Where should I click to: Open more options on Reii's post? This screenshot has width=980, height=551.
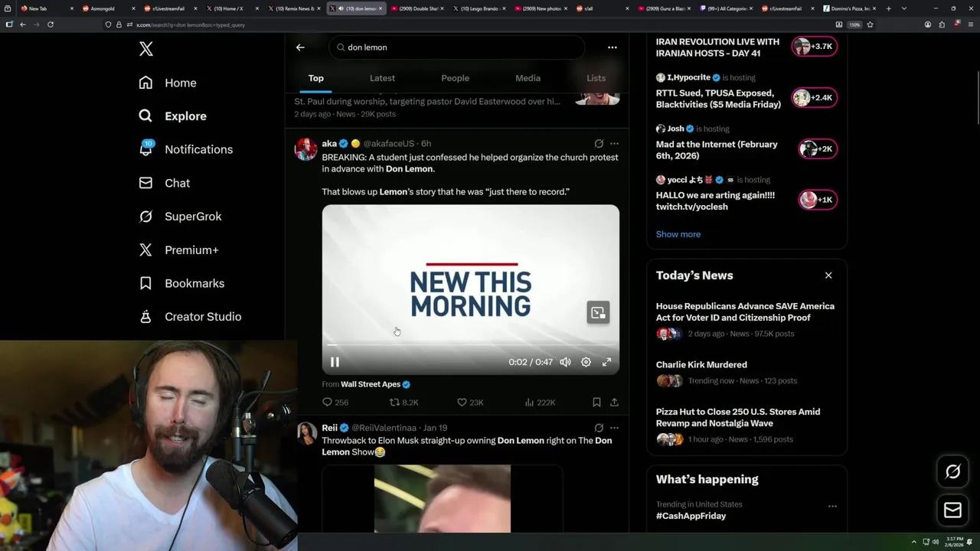click(614, 428)
